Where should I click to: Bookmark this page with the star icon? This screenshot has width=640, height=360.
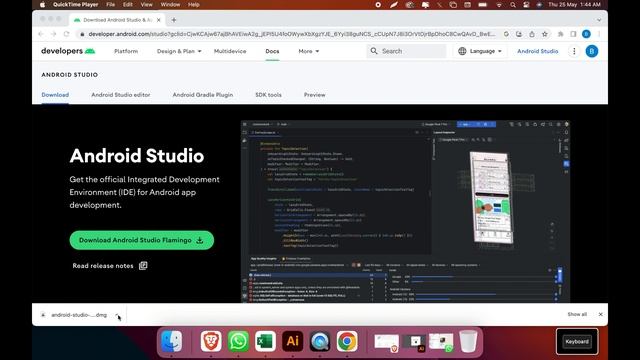pos(544,34)
